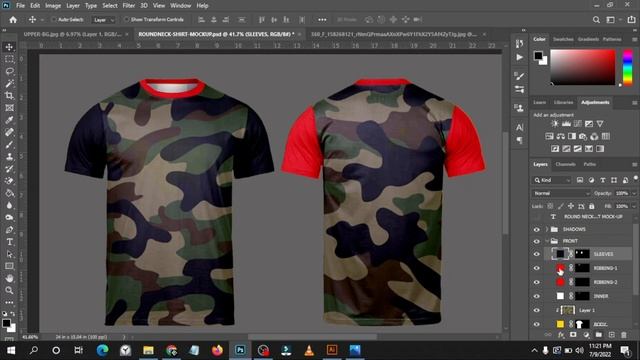Enable Show Transform Controls checkbox
This screenshot has width=640, height=360.
126,20
